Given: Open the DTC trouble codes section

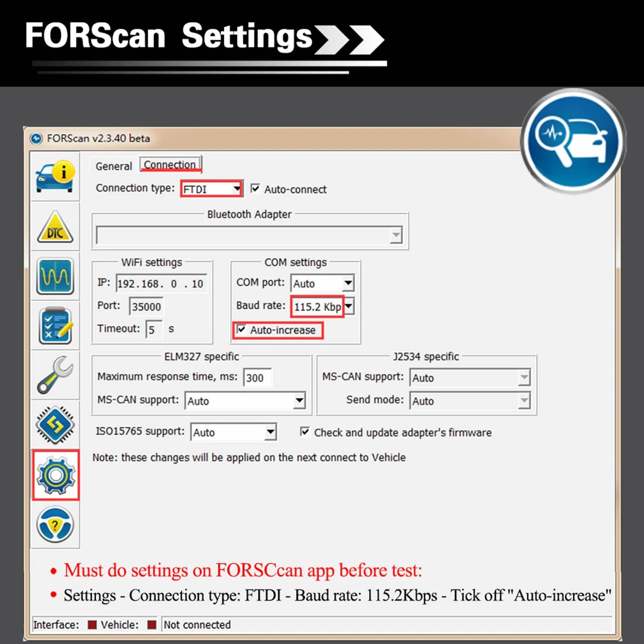Looking at the screenshot, I should (x=55, y=227).
